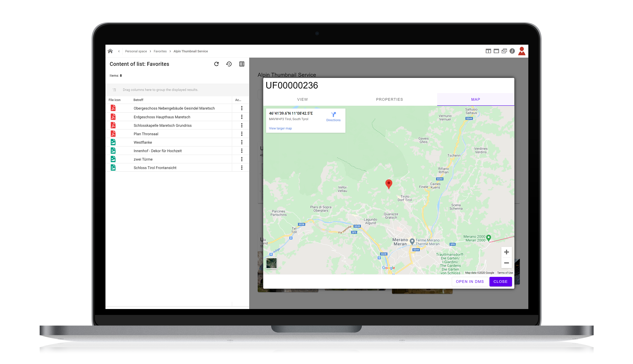Click the thumbnail image bottom left of map

point(271,263)
